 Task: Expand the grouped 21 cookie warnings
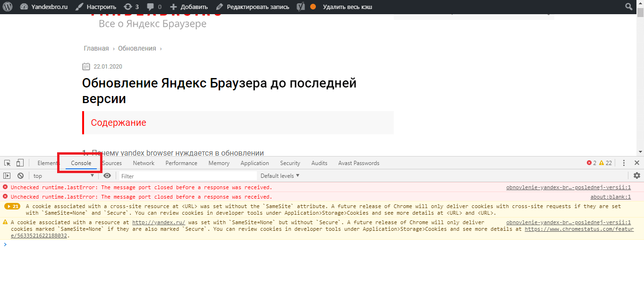click(x=12, y=206)
